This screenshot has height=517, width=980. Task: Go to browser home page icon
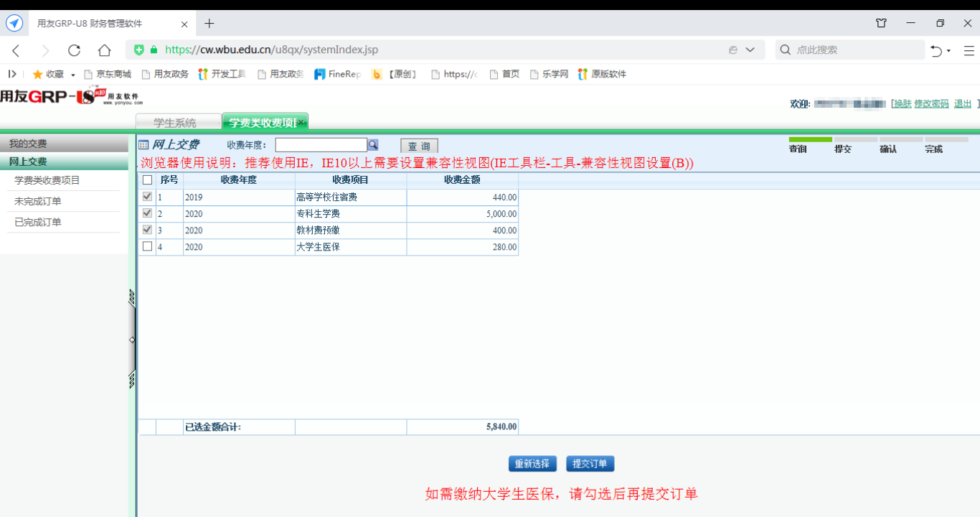click(104, 50)
